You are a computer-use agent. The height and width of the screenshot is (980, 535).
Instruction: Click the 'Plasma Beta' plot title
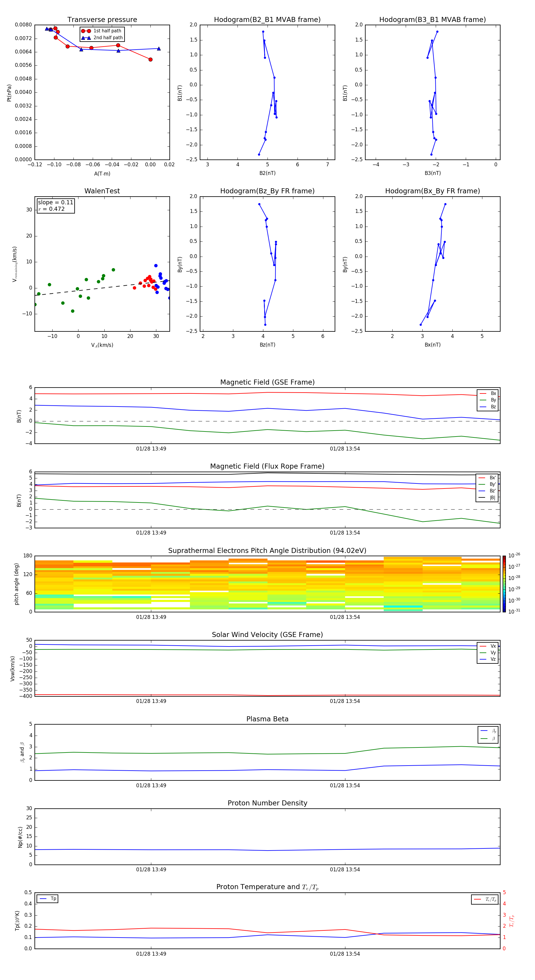tap(267, 719)
